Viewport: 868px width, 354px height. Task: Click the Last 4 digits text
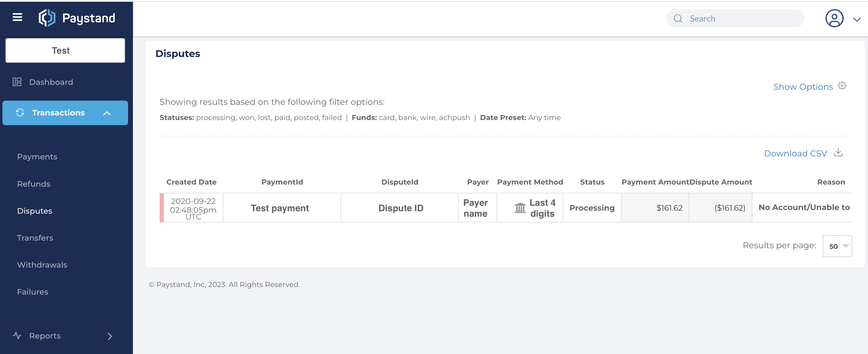click(x=542, y=208)
